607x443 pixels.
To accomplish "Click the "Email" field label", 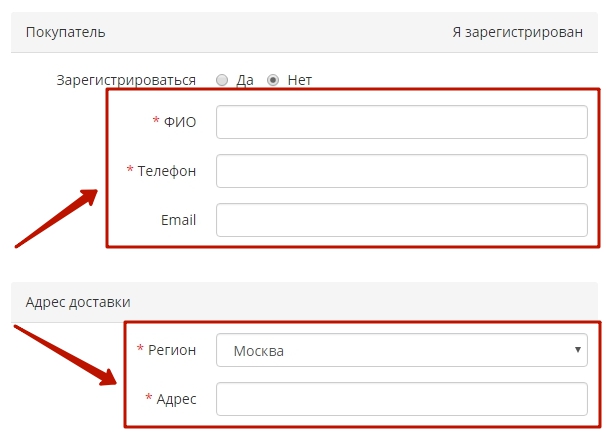I will click(178, 220).
